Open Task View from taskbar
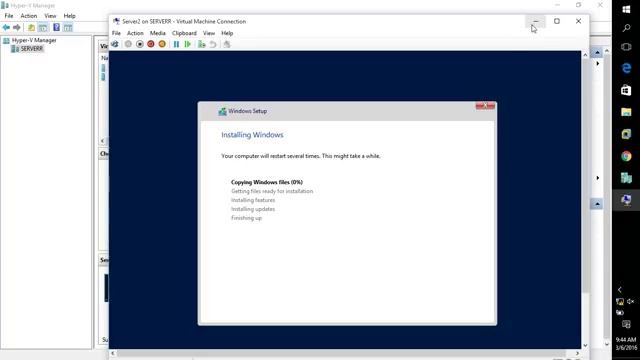Viewport: 640px width, 360px height. [x=626, y=47]
